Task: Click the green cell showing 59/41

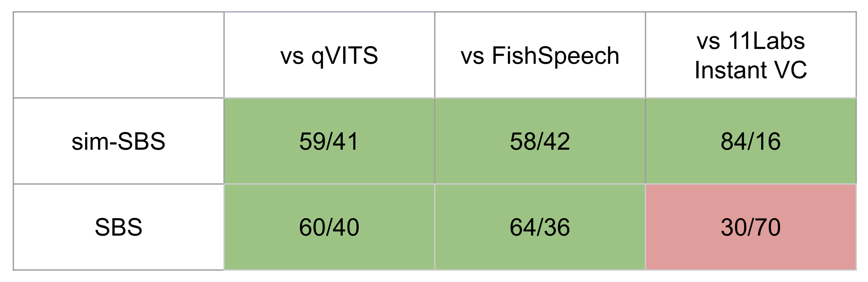Action: [x=329, y=141]
